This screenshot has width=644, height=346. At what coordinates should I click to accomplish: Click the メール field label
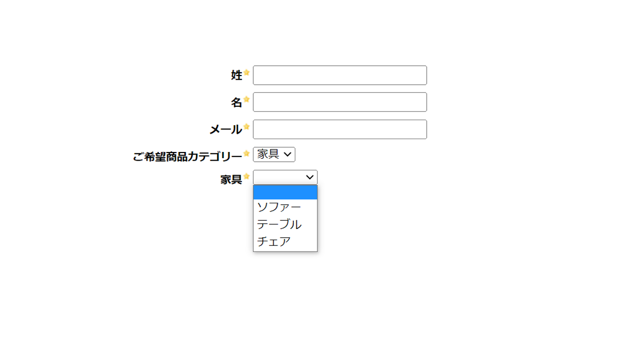tap(225, 130)
